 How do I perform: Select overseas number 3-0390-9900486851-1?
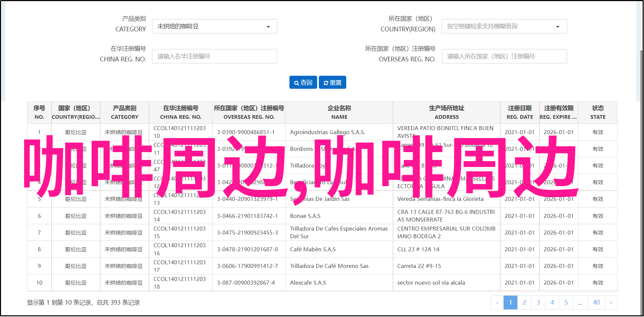[x=246, y=132]
